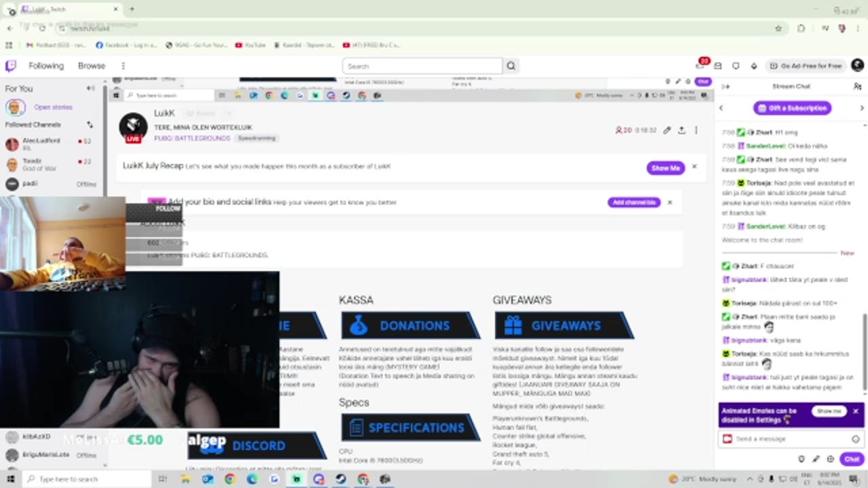
Task: Open Steam from the taskbar
Action: (x=340, y=479)
